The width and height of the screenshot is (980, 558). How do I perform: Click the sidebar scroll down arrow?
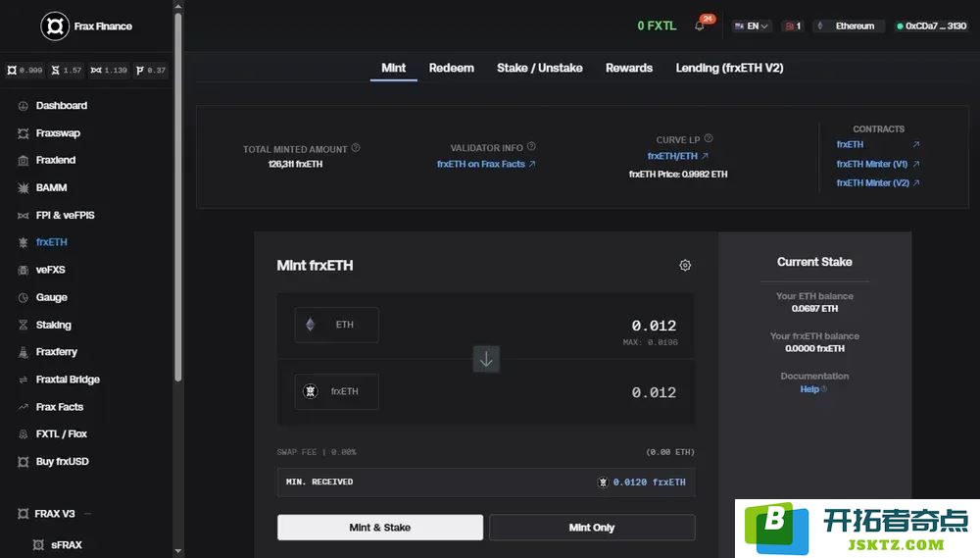coord(178,551)
